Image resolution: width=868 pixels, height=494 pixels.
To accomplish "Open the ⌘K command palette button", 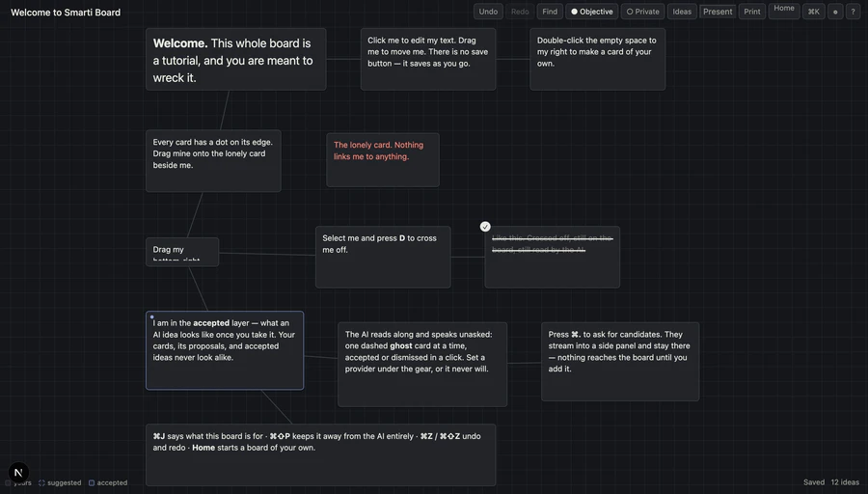I will click(813, 12).
